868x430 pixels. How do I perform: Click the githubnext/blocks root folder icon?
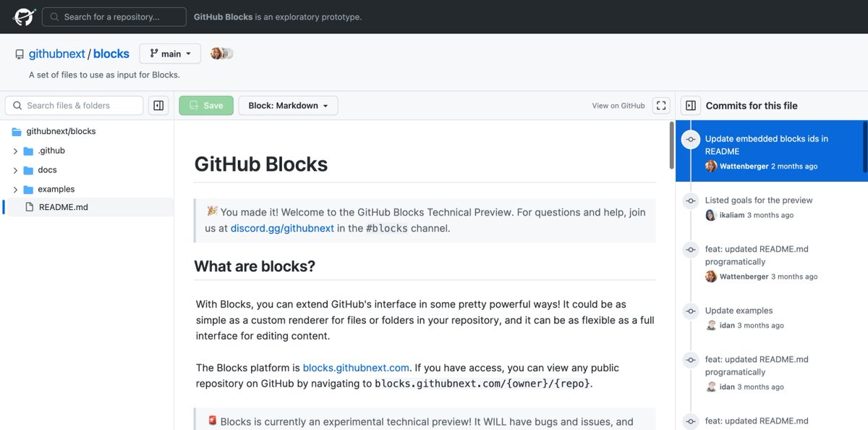pos(17,132)
